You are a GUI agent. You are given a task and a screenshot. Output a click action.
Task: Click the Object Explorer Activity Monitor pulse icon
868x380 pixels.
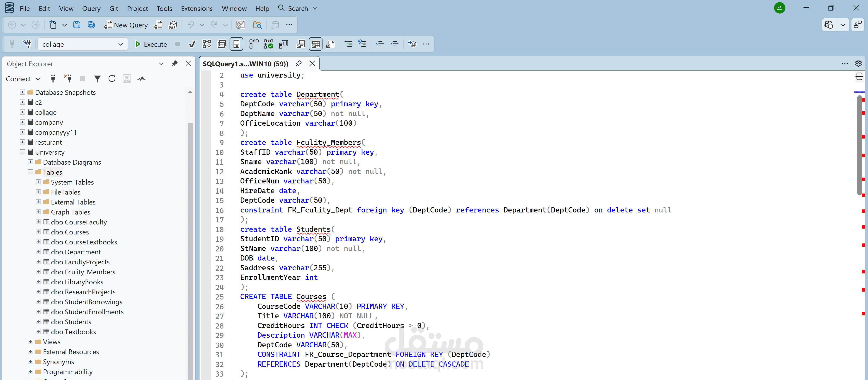click(141, 79)
